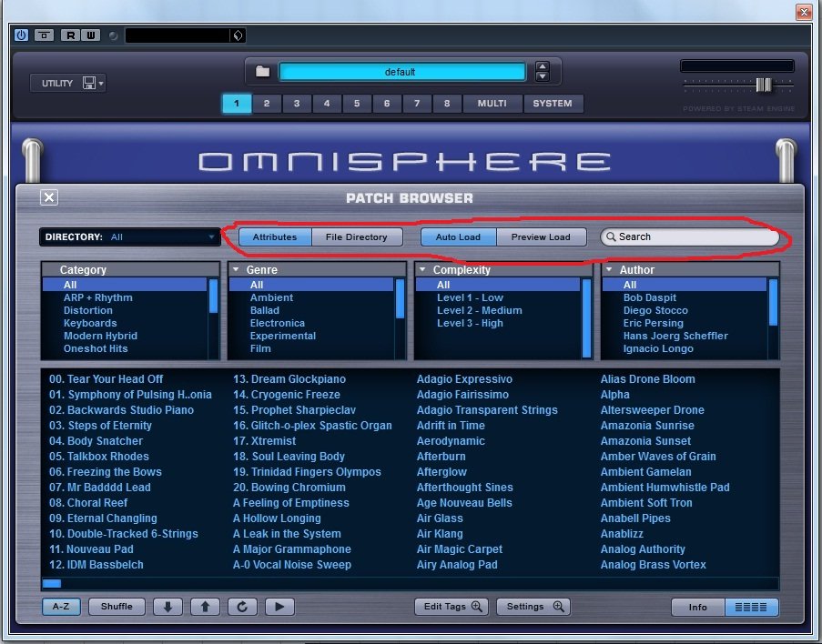The height and width of the screenshot is (644, 822).
Task: Click the up arrow previous-patch button
Action: 205,607
